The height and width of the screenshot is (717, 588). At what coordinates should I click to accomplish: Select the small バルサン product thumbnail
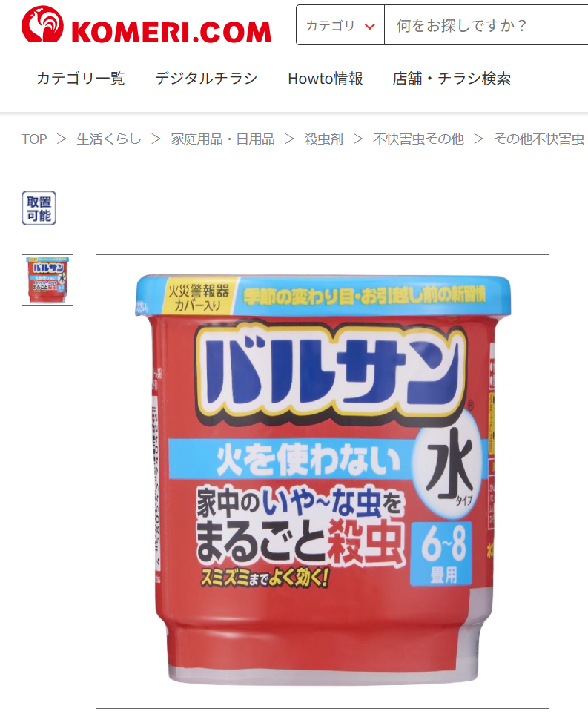(x=47, y=280)
